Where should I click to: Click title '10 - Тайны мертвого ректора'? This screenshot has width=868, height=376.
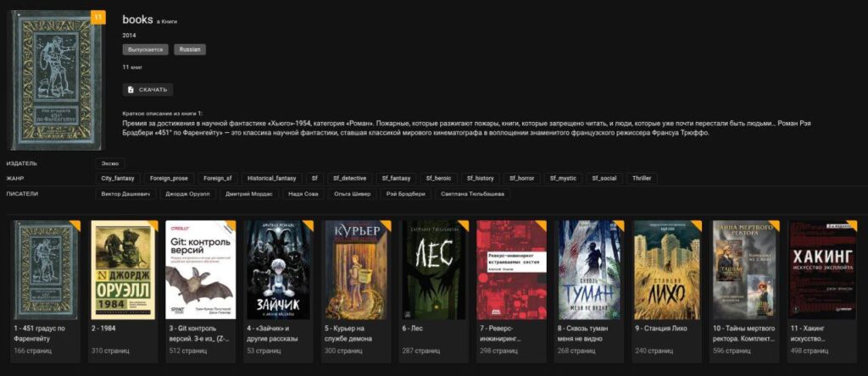744,334
